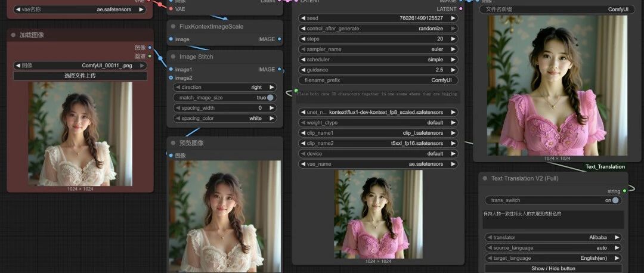644x273 pixels.
Task: Click the 加载图像 node title
Action: coord(32,35)
